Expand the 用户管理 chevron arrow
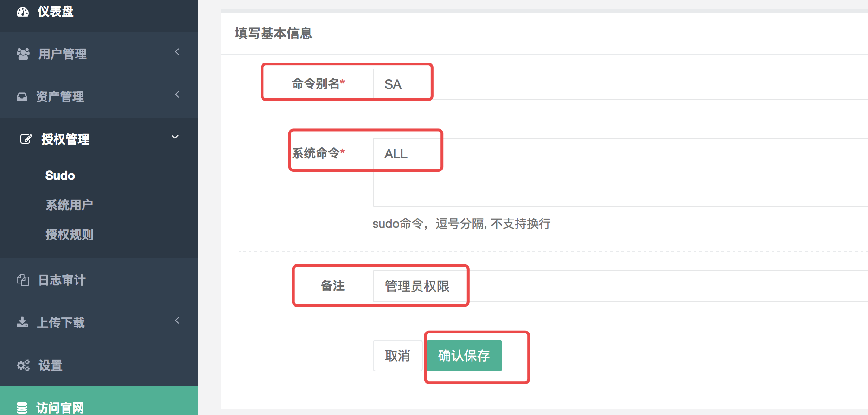This screenshot has width=868, height=415. click(177, 52)
